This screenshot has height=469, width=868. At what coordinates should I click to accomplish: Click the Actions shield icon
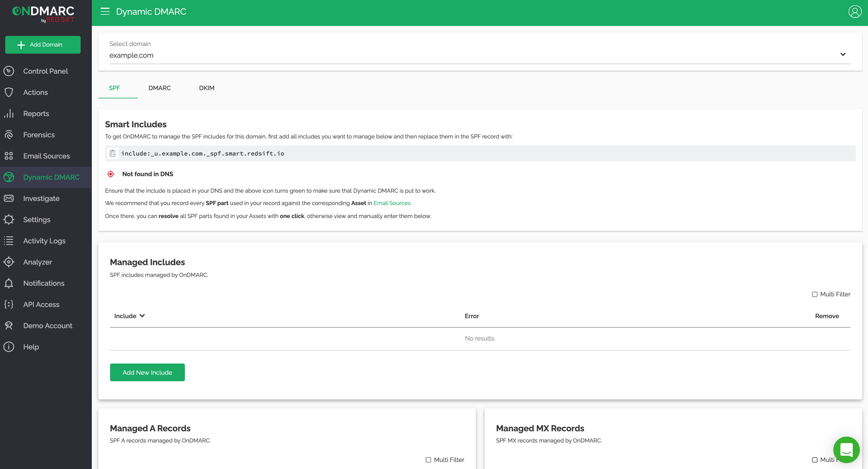(9, 92)
